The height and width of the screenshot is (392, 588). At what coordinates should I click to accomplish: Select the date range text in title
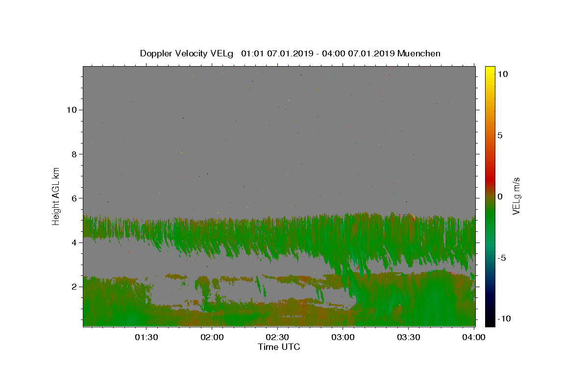click(318, 53)
